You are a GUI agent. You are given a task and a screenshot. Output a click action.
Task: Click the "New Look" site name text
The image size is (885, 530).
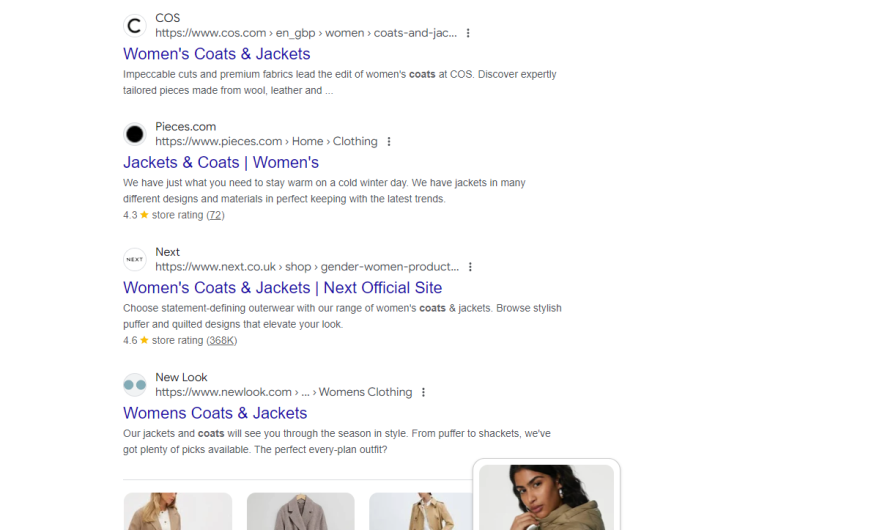(x=181, y=377)
